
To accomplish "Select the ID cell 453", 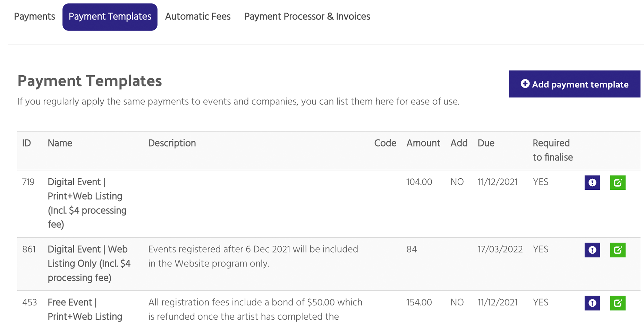I will click(29, 303).
